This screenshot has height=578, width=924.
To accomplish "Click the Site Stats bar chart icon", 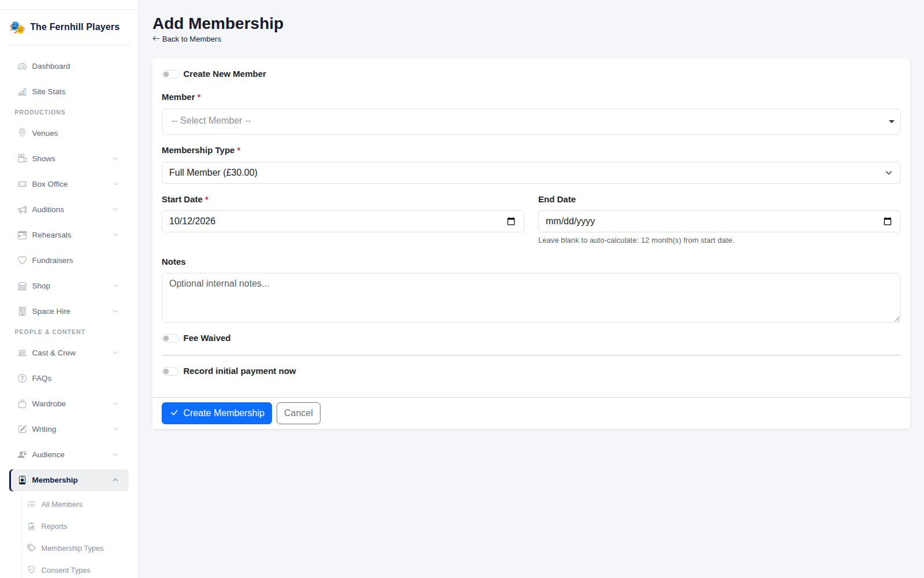I will pyautogui.click(x=22, y=92).
